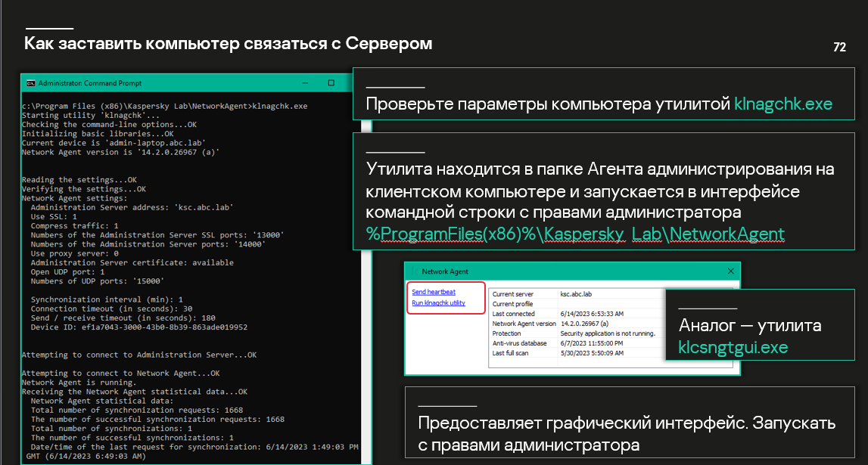Click the 'Synchronization interval (min): 1' line

pyautogui.click(x=106, y=299)
